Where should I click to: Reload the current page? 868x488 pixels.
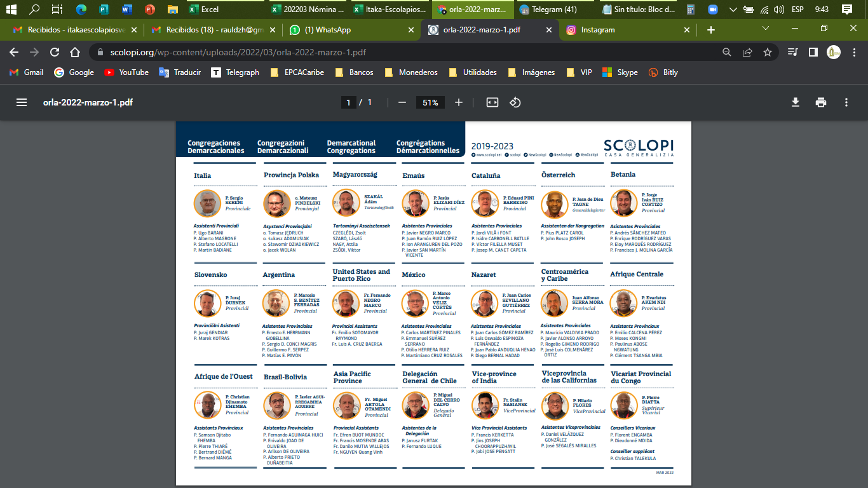pos(55,52)
